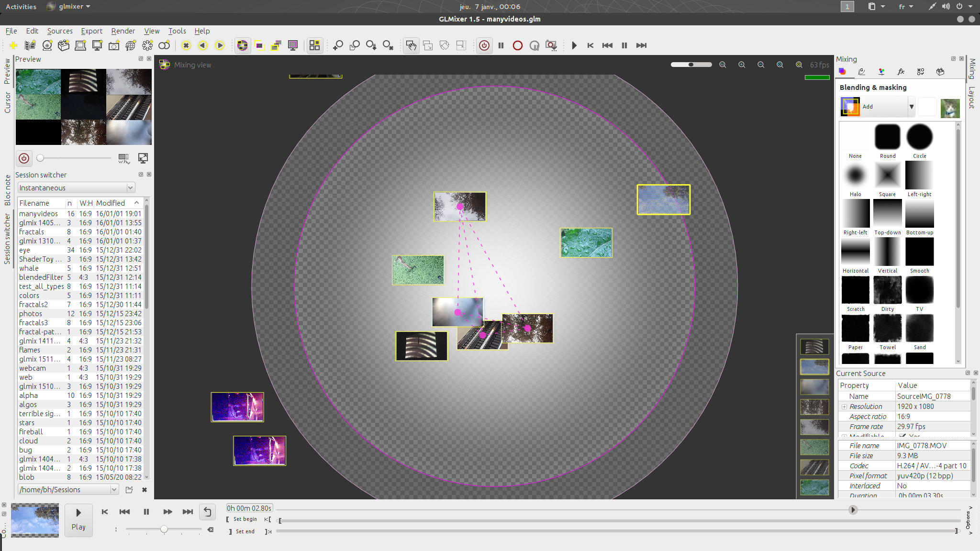Open the Tools menu
The height and width of the screenshot is (551, 980).
177,31
